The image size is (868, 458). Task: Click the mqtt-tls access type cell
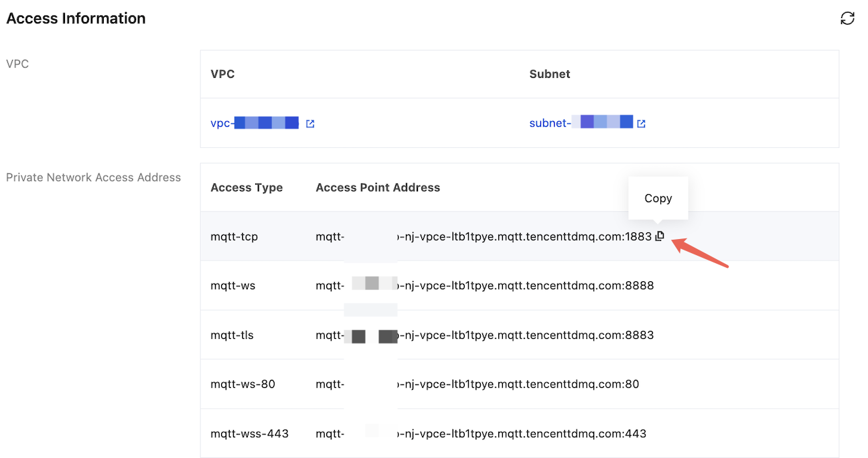point(232,335)
